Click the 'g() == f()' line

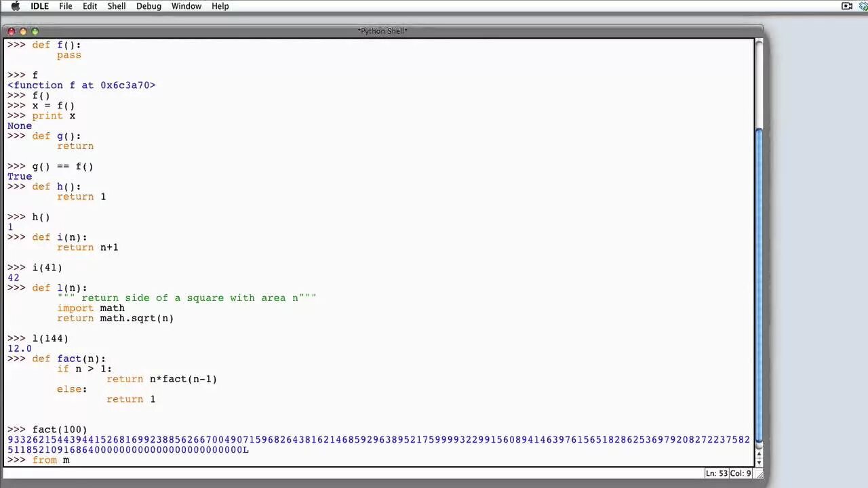(x=50, y=166)
